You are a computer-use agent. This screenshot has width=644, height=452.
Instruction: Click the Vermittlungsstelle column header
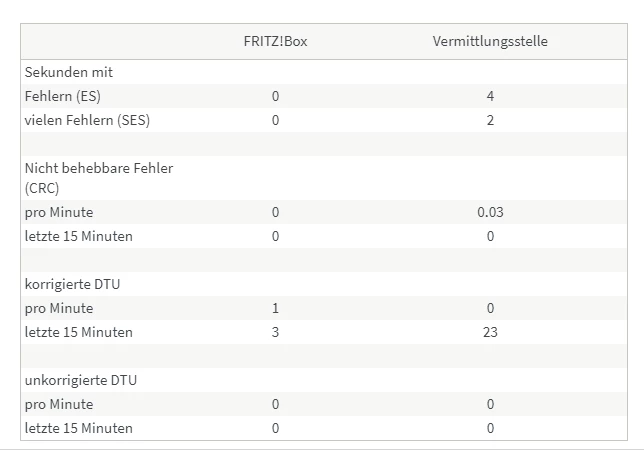click(490, 41)
